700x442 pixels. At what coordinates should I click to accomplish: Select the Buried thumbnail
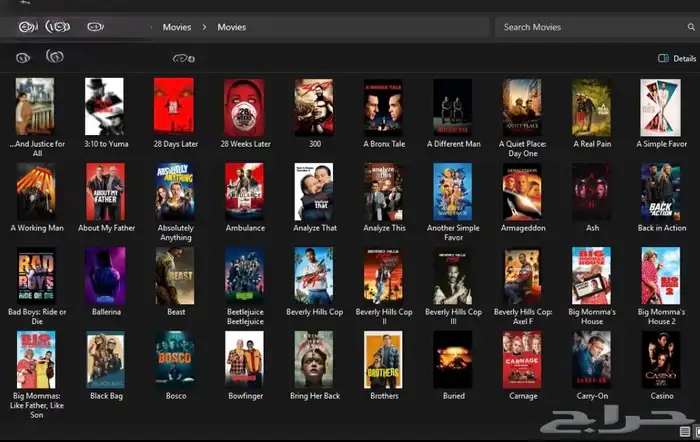pyautogui.click(x=453, y=360)
